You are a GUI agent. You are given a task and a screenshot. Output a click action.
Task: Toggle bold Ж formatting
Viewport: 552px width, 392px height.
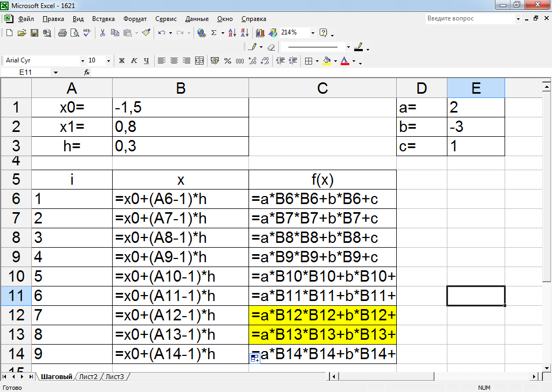point(122,61)
